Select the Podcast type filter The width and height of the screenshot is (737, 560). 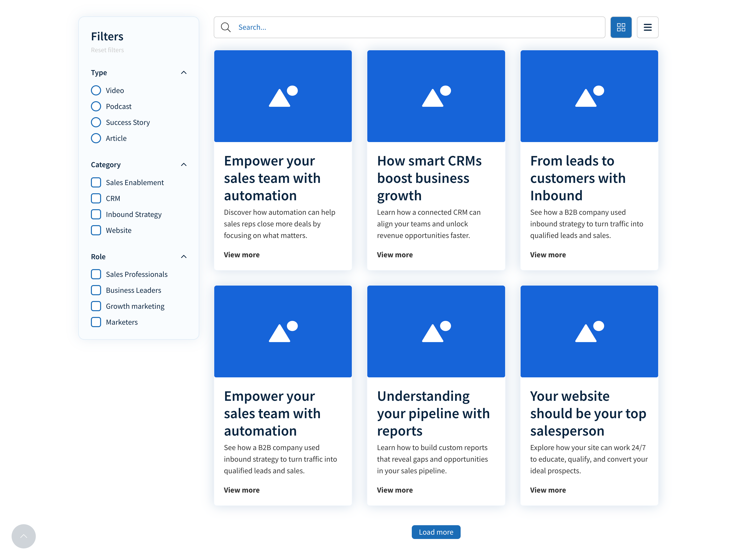point(96,106)
